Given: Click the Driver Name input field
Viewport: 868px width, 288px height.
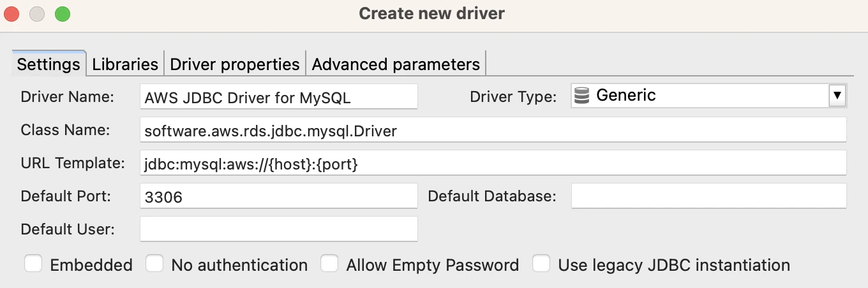Looking at the screenshot, I should (x=279, y=97).
